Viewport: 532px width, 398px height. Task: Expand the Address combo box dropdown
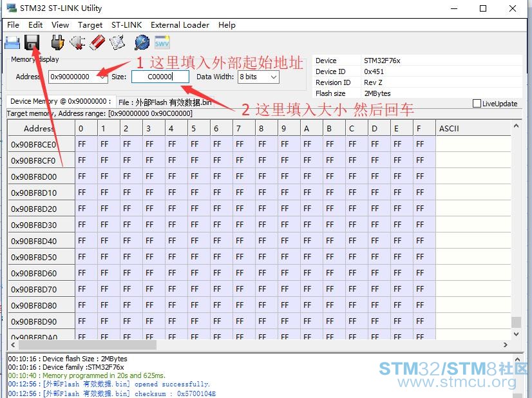click(x=102, y=77)
